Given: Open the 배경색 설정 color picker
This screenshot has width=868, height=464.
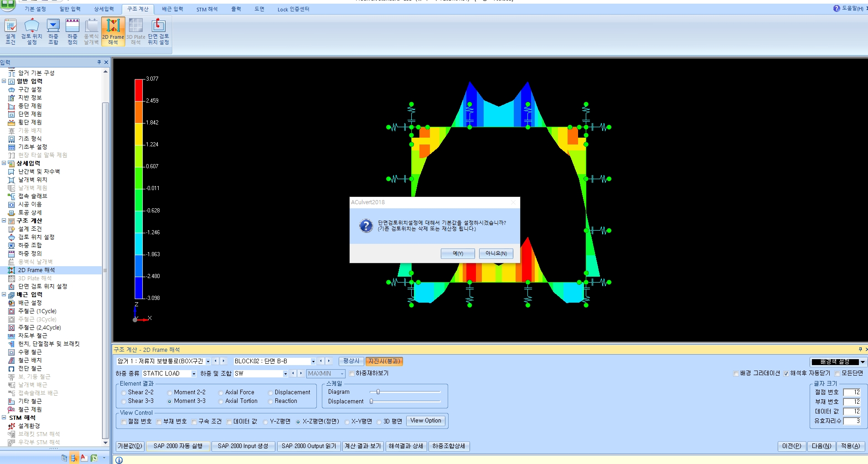Looking at the screenshot, I should point(838,362).
